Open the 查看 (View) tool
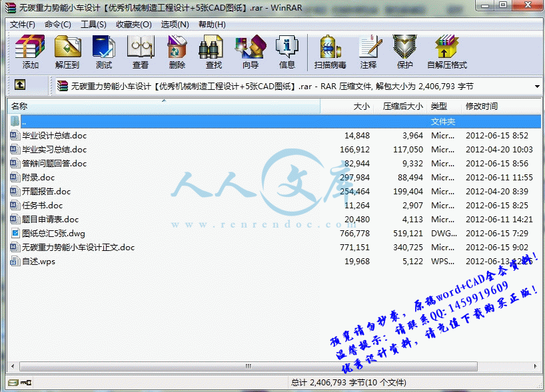The height and width of the screenshot is (392, 545). pyautogui.click(x=141, y=51)
